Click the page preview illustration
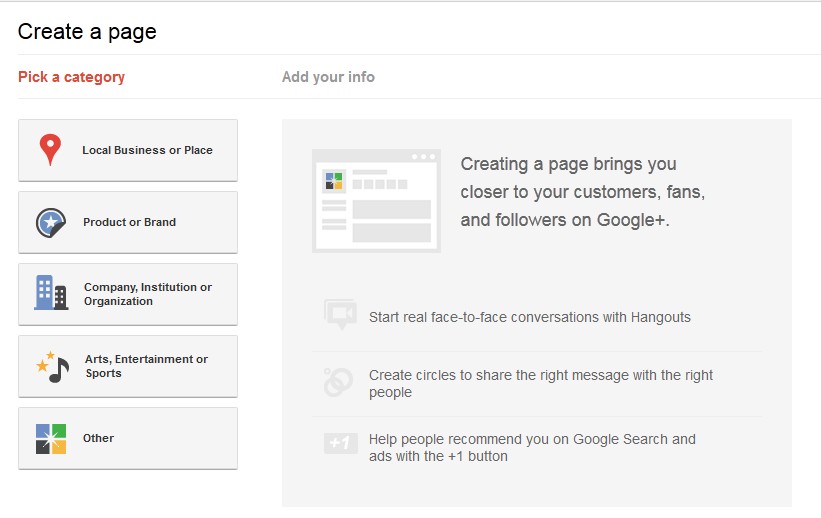Screen dimensions: 821x518 pyautogui.click(x=376, y=200)
